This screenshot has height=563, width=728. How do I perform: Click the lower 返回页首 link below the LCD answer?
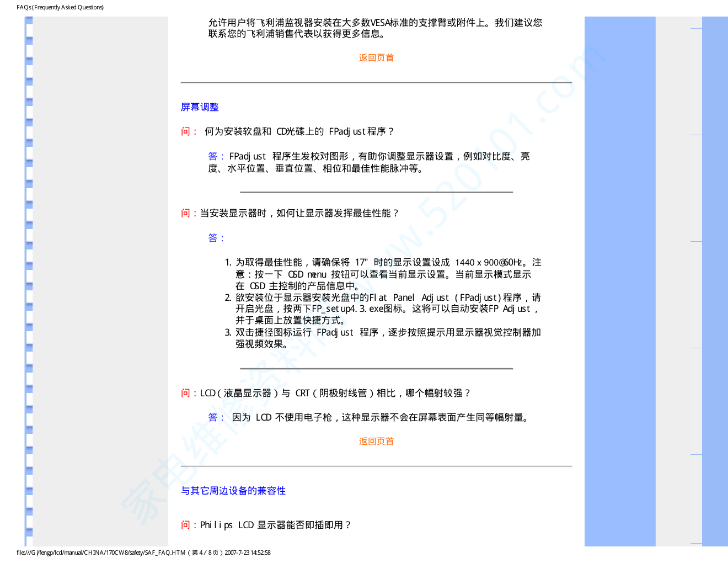pos(376,442)
